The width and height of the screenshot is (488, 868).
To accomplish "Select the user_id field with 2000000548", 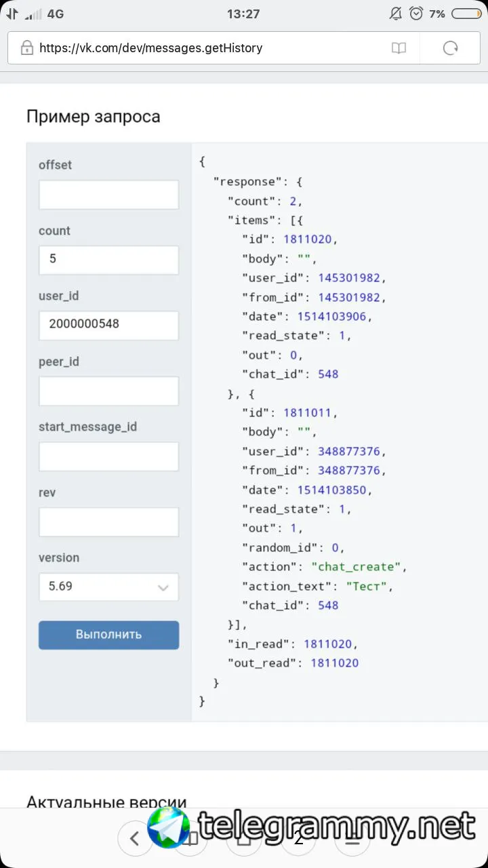I will pyautogui.click(x=108, y=325).
